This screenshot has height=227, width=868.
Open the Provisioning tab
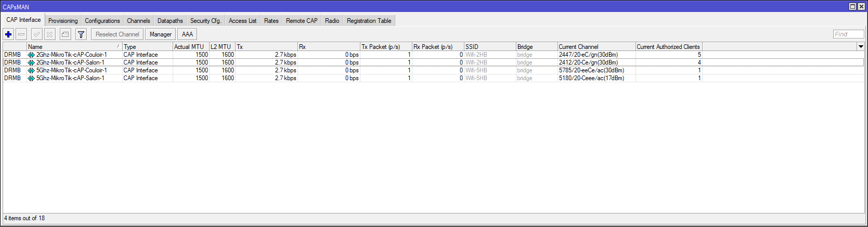pos(63,21)
